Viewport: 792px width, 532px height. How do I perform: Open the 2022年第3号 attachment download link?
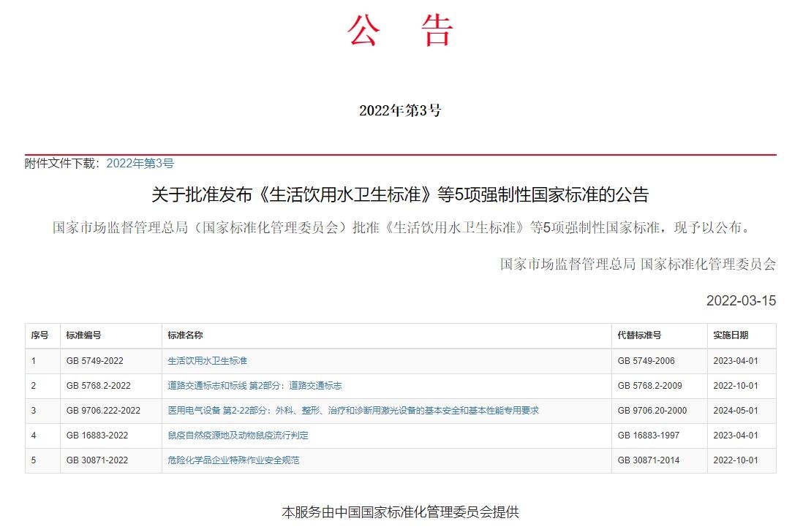pos(140,164)
